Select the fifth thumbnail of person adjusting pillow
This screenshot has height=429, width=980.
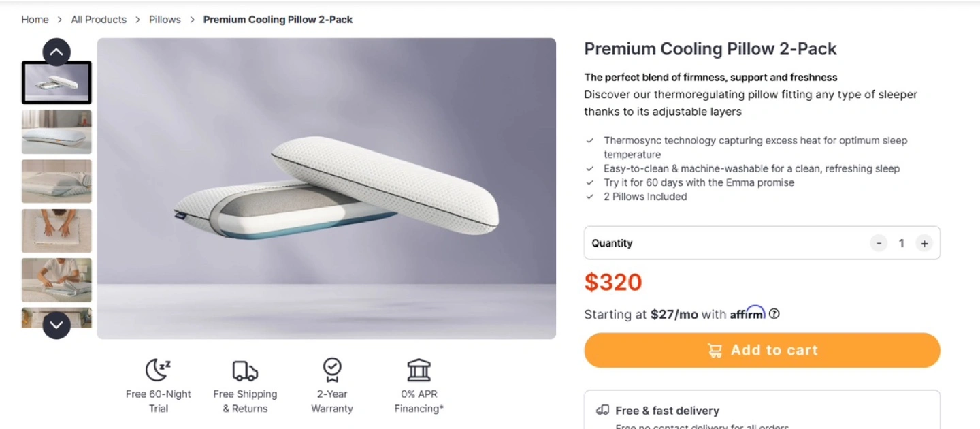coord(56,280)
